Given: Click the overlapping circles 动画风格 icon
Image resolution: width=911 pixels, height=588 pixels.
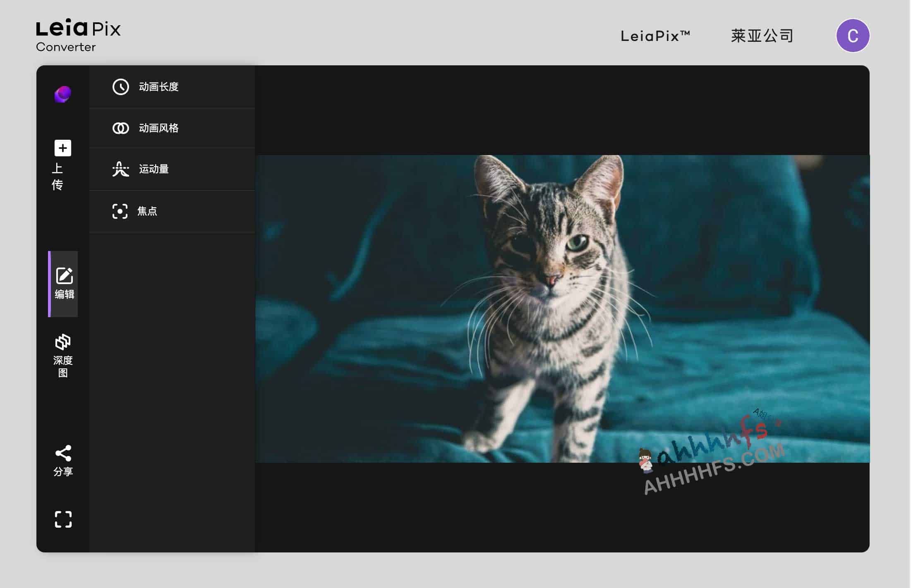Looking at the screenshot, I should tap(121, 128).
